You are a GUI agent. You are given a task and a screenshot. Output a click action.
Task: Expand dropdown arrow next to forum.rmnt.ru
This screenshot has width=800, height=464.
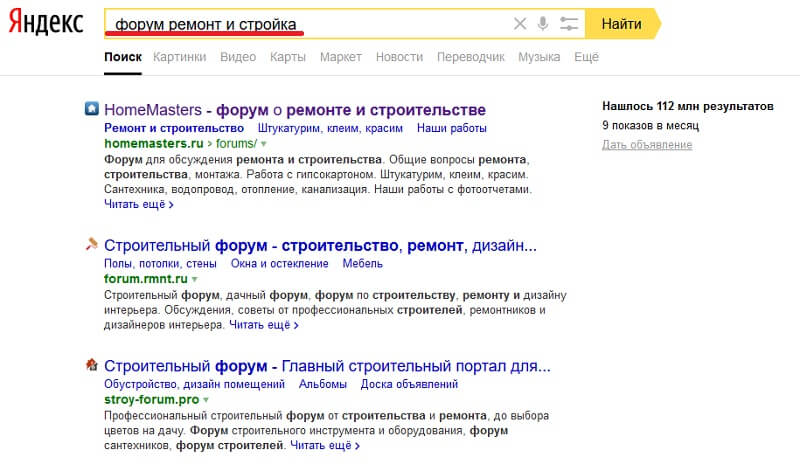coord(195,280)
